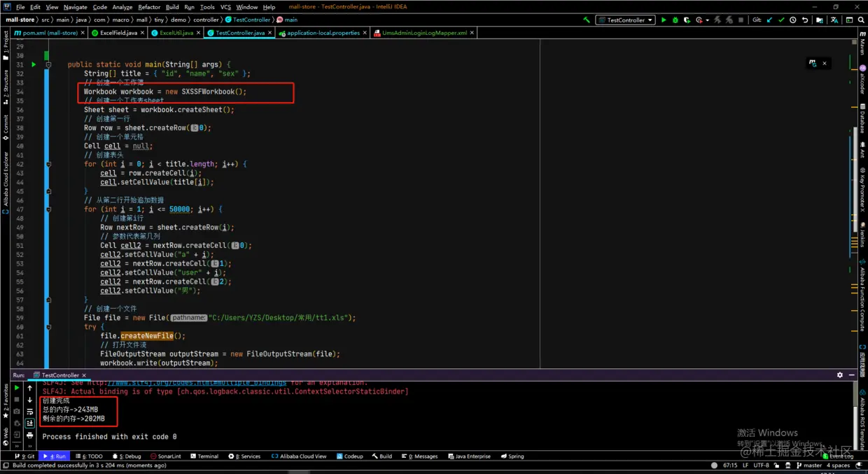Toggle scroll to end in console
Image resolution: width=868 pixels, height=474 pixels.
pyautogui.click(x=29, y=423)
